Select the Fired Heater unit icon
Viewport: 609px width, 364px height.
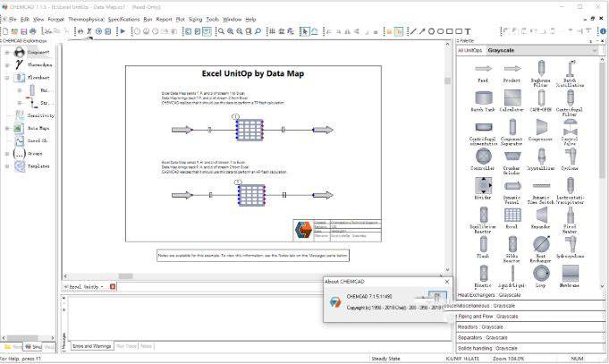pyautogui.click(x=570, y=215)
